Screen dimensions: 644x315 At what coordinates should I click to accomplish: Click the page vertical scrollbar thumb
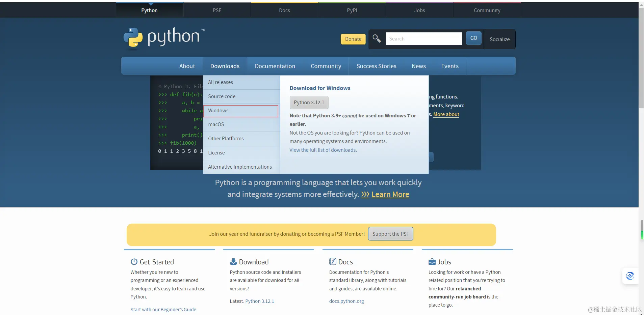click(641, 58)
